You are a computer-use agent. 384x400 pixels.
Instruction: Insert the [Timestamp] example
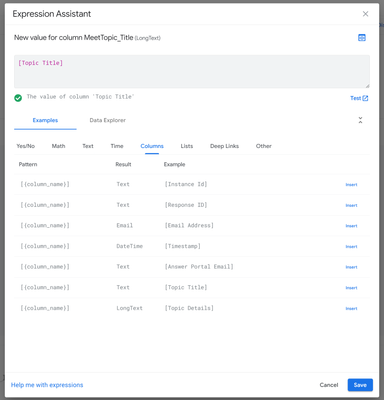pyautogui.click(x=351, y=247)
